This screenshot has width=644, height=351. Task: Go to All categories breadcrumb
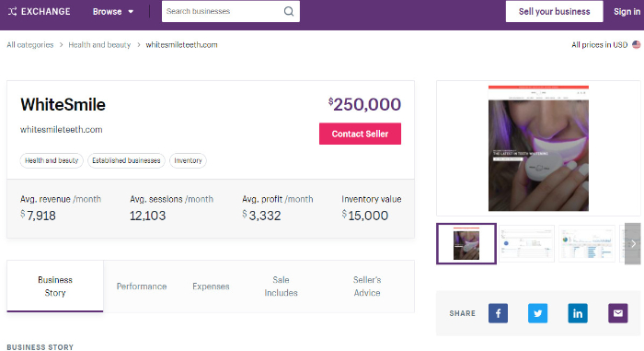pos(30,45)
